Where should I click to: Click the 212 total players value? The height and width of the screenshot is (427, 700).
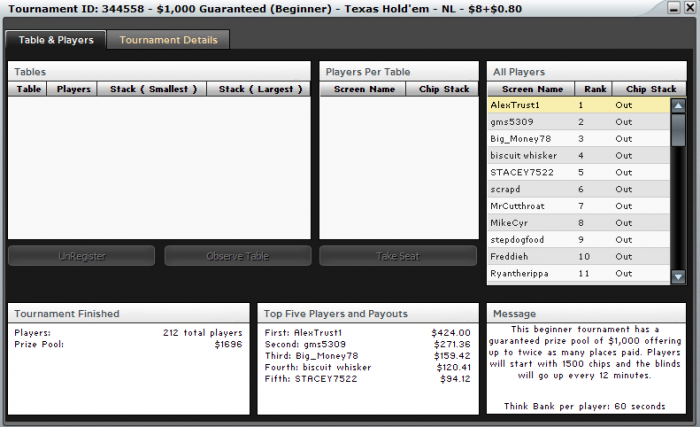coord(202,333)
